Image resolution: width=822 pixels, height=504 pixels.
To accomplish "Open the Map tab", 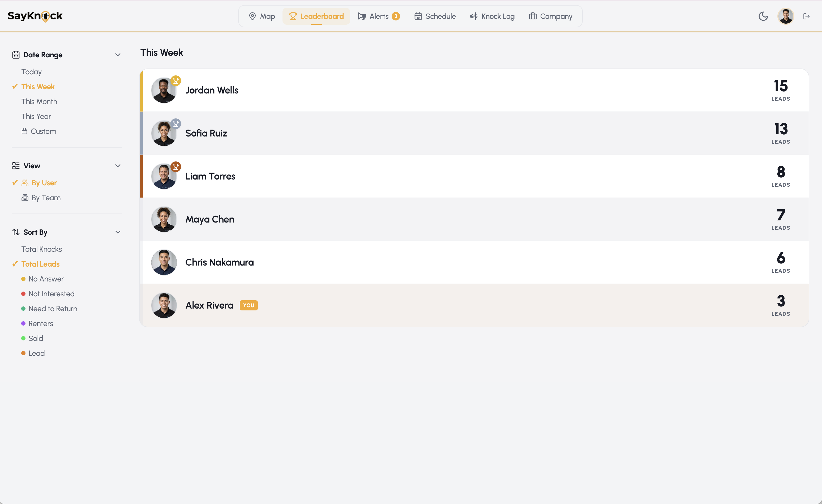I will pyautogui.click(x=262, y=16).
